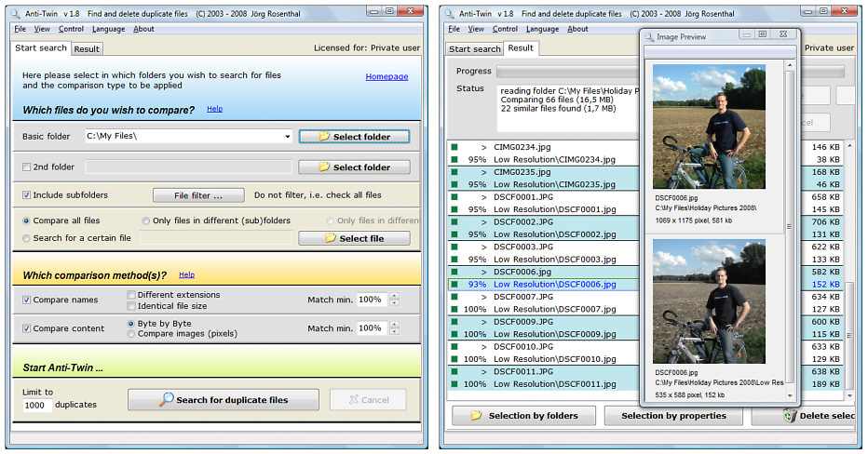Viewport: 868px width, 454px height.
Task: Click folder icon on Selection by folders button
Action: click(x=476, y=415)
